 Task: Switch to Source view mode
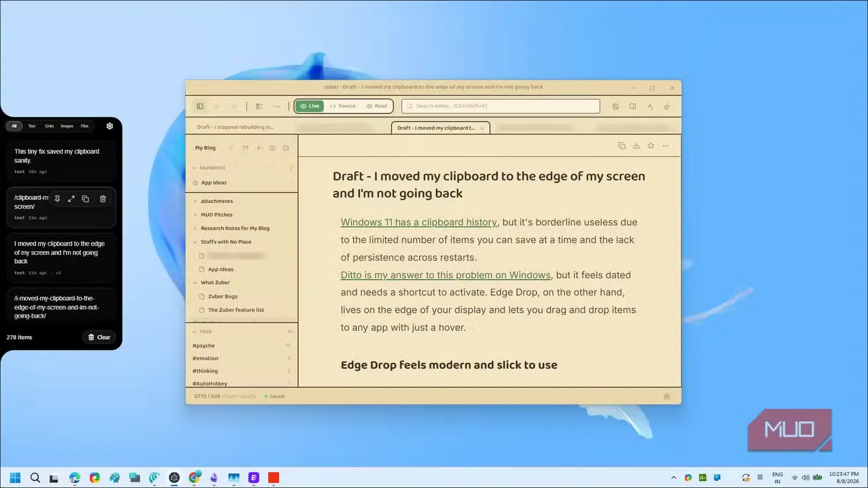pyautogui.click(x=343, y=106)
